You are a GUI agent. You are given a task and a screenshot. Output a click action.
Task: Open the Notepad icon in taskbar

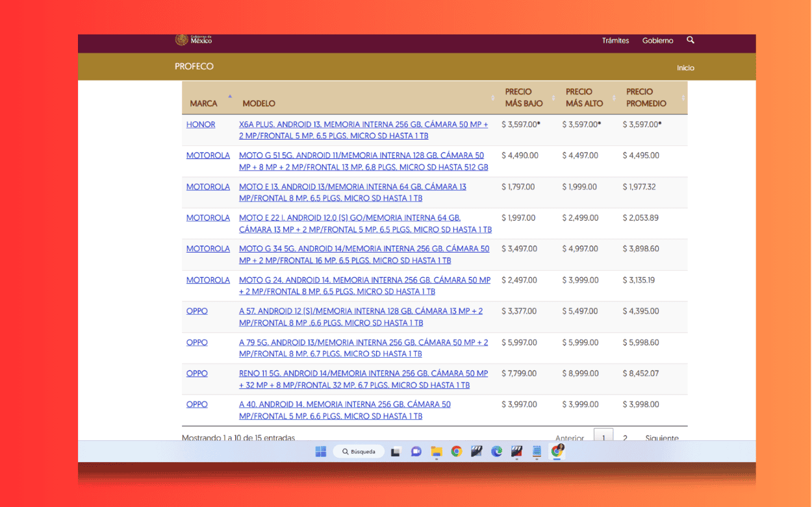coord(537,452)
